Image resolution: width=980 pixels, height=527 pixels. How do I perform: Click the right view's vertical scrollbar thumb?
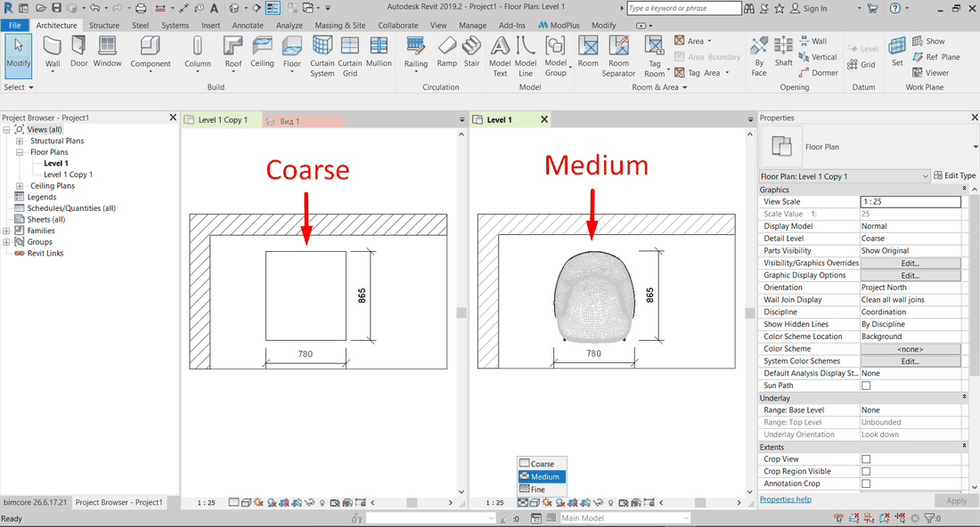point(750,313)
